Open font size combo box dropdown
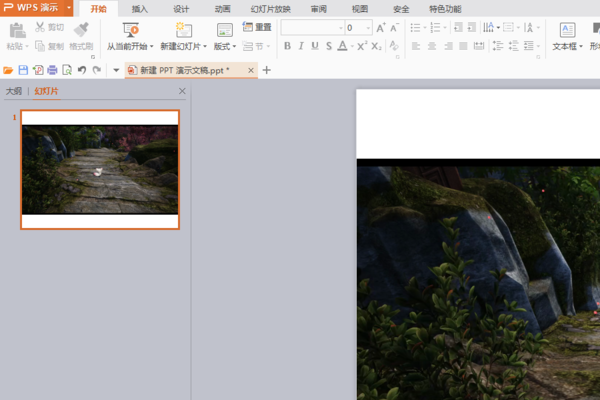The height and width of the screenshot is (400, 600). [368, 28]
